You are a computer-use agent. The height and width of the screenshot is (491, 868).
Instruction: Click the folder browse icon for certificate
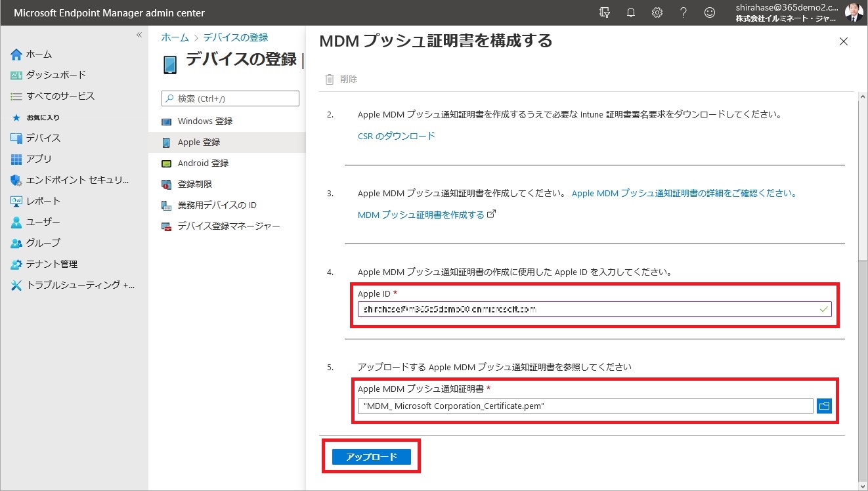pos(824,406)
